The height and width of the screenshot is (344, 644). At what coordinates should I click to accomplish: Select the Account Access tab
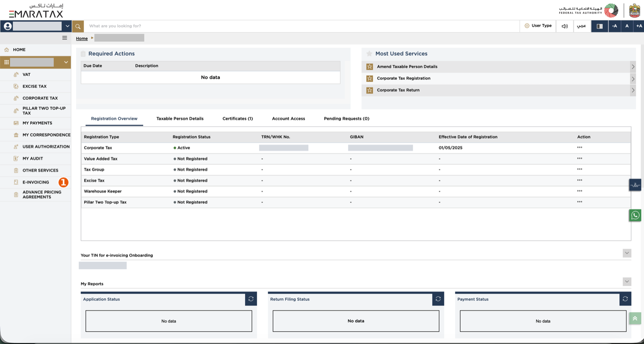click(x=288, y=119)
